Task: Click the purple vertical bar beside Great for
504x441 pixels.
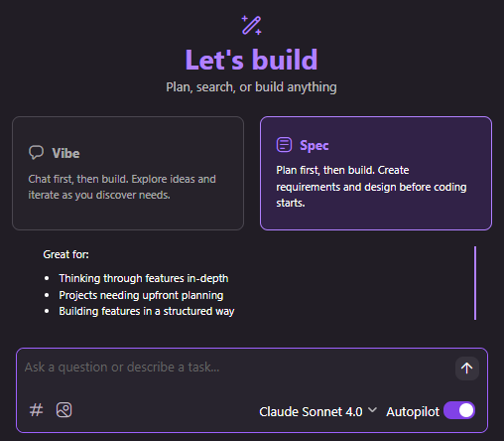Action: pyautogui.click(x=475, y=283)
